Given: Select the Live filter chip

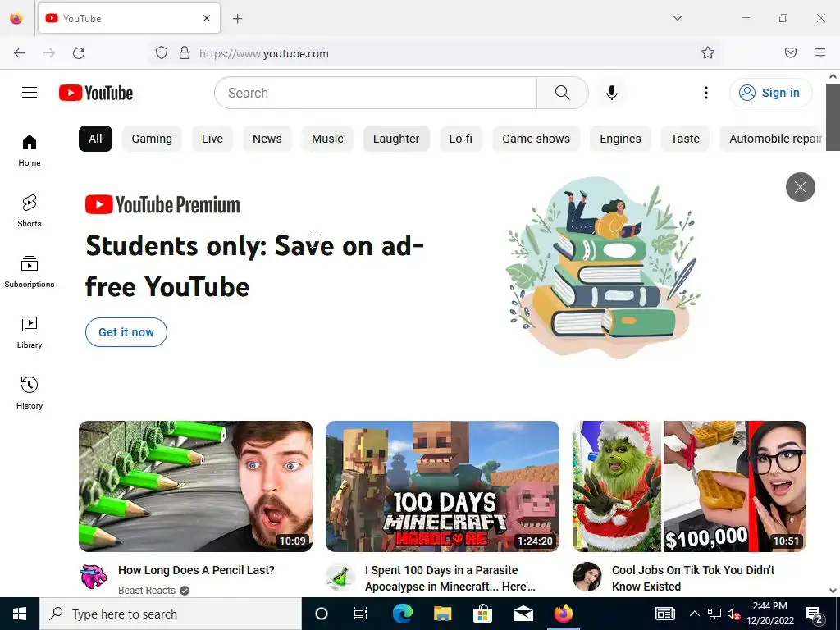Looking at the screenshot, I should point(212,139).
